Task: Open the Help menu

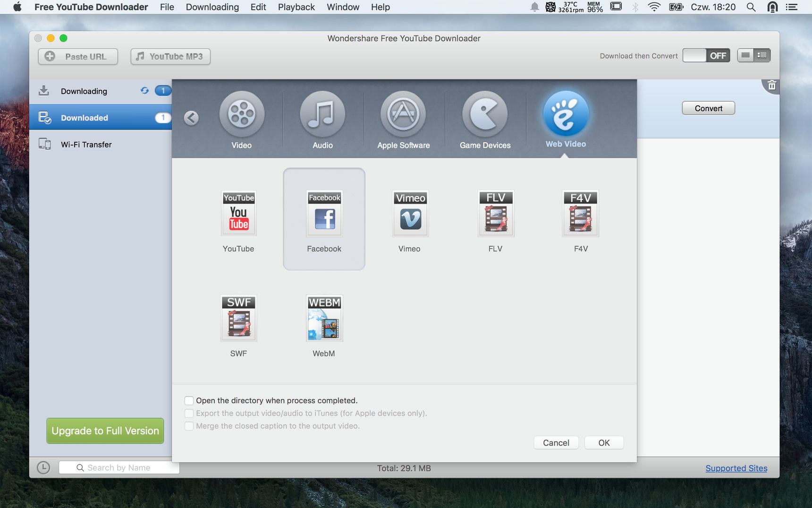Action: pos(381,7)
